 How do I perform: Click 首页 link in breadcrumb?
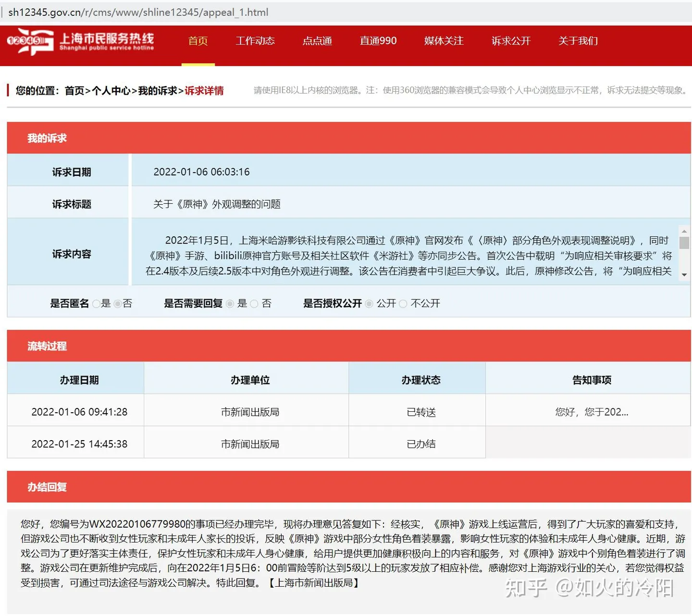click(74, 91)
